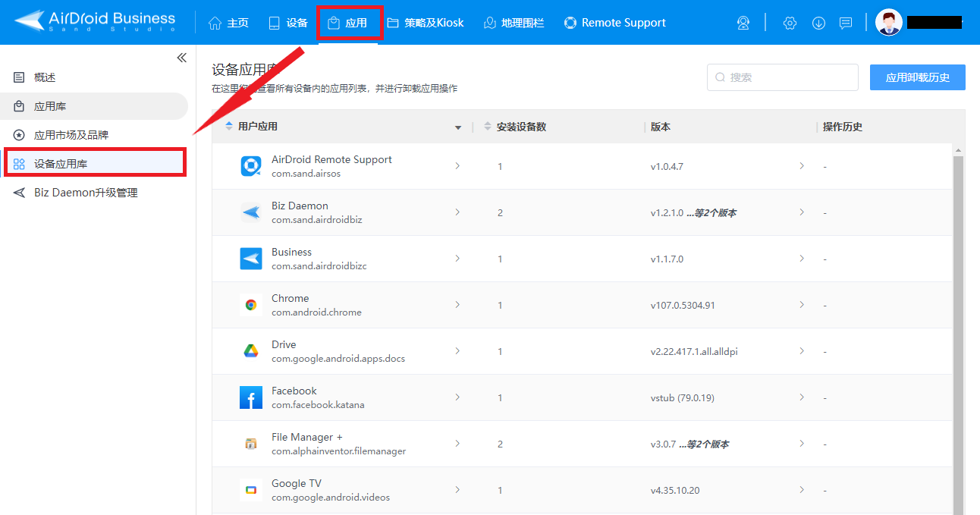This screenshot has height=515, width=980.
Task: Click the Facebook app icon
Action: tap(251, 397)
